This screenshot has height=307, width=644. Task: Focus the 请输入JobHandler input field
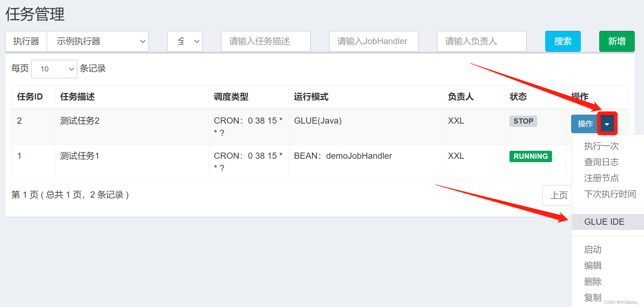click(374, 41)
